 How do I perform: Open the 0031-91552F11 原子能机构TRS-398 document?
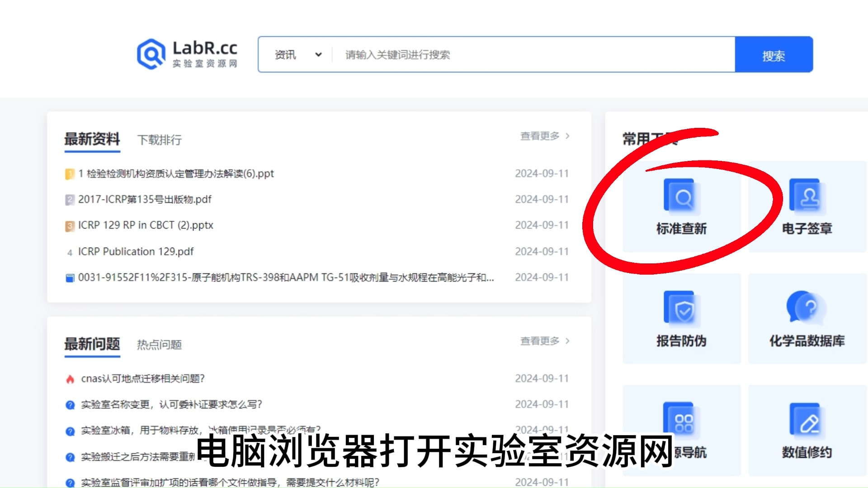(x=286, y=277)
